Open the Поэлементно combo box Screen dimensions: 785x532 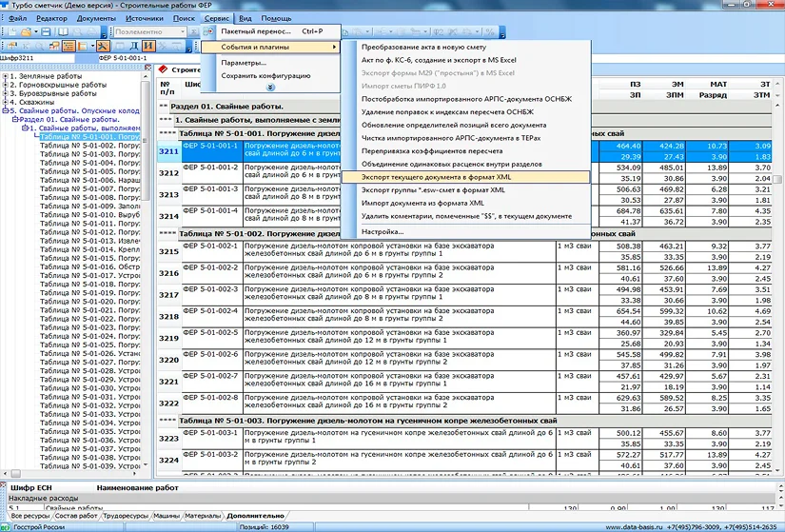tap(149, 32)
